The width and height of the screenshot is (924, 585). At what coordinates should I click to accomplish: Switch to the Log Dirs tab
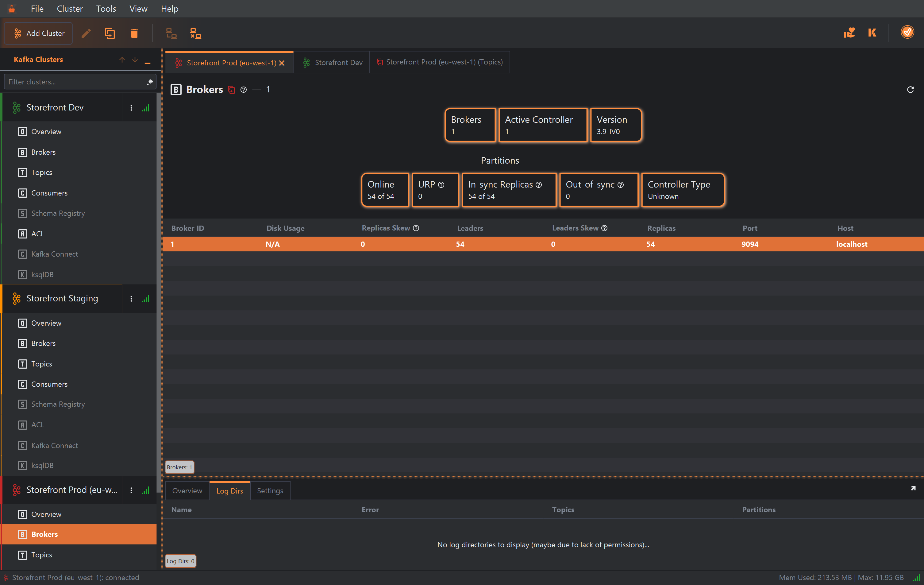[229, 490]
